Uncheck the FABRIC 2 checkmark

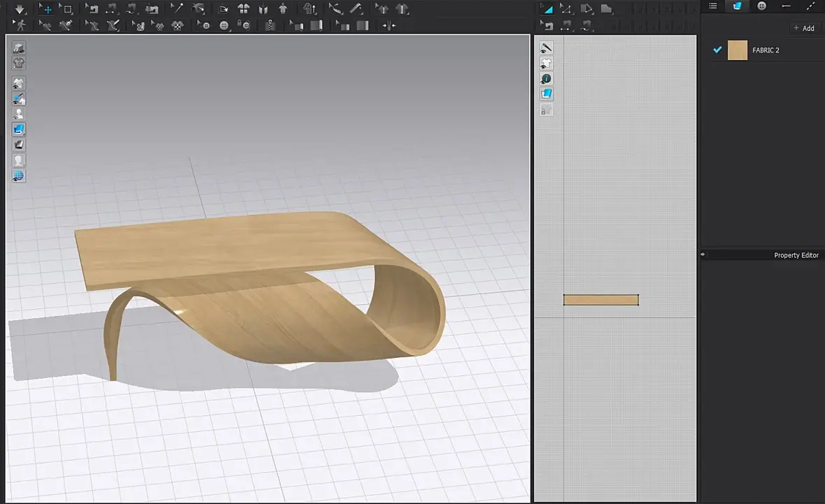coord(717,50)
